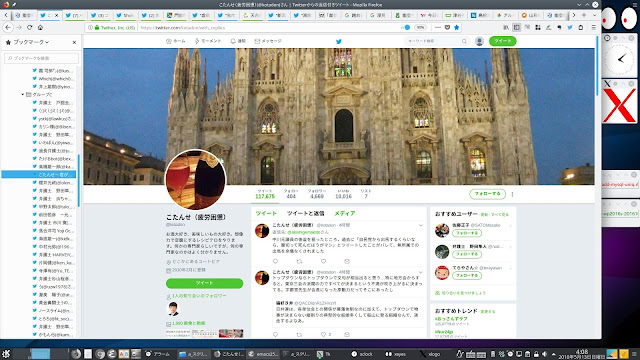Close the bookmarks sidebar
This screenshot has height=360, width=640.
click(74, 42)
